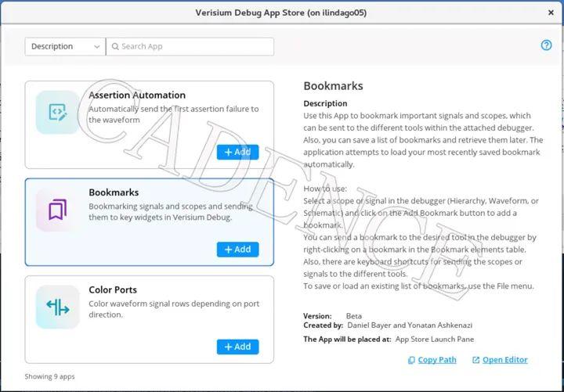The width and height of the screenshot is (564, 392).
Task: Open the Description filter dropdown
Action: (65, 46)
